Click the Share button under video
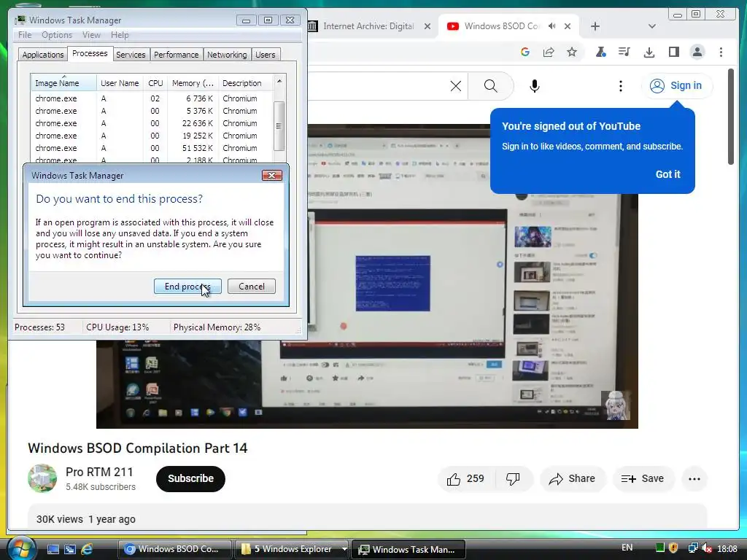The width and height of the screenshot is (747, 560). click(572, 478)
